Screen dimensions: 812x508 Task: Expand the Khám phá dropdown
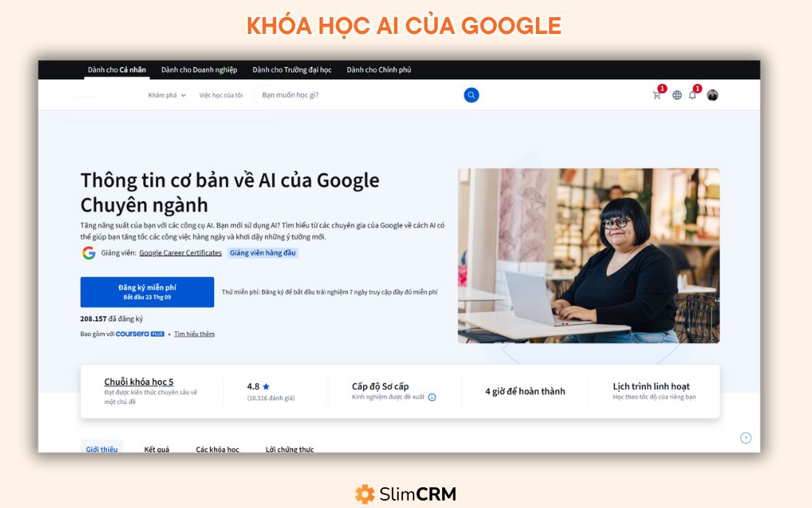coord(167,95)
